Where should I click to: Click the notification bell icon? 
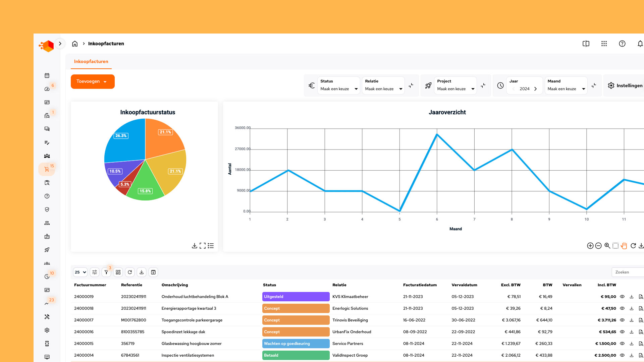pos(640,44)
